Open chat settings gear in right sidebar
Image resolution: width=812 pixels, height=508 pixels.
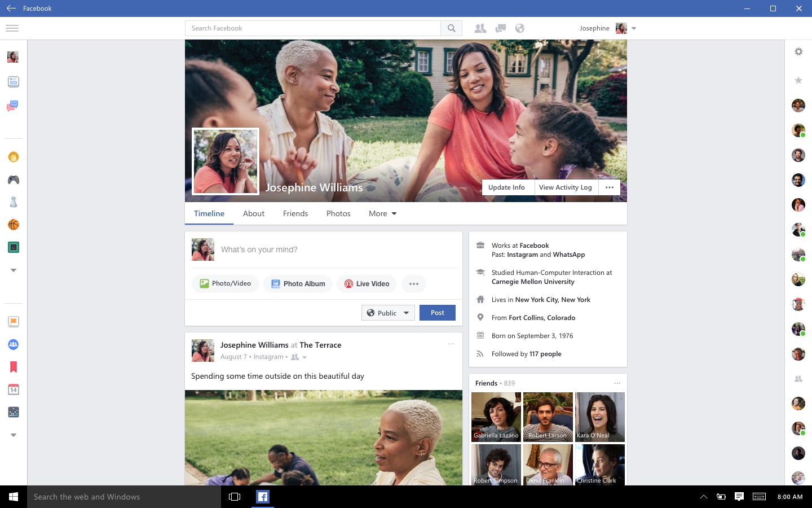[798, 51]
